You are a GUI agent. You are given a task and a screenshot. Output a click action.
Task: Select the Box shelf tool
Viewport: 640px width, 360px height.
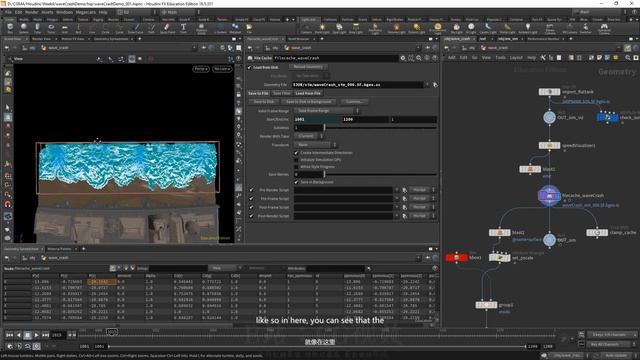click(10, 28)
